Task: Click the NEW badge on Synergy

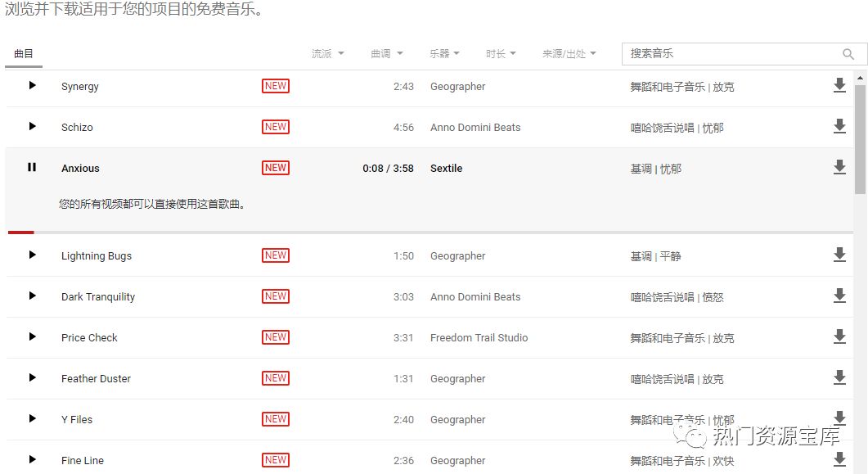Action: coord(276,86)
